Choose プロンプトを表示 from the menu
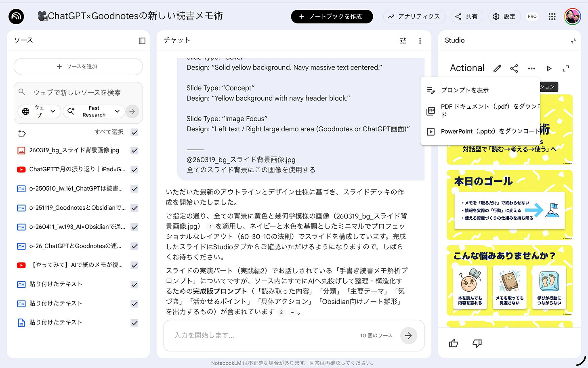This screenshot has width=588, height=368. click(480, 90)
